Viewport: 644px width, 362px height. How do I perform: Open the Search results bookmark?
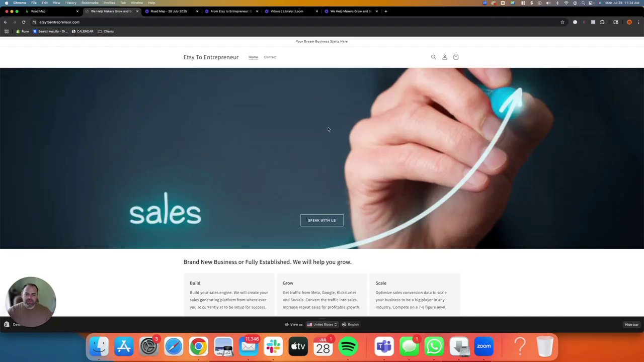pos(50,31)
